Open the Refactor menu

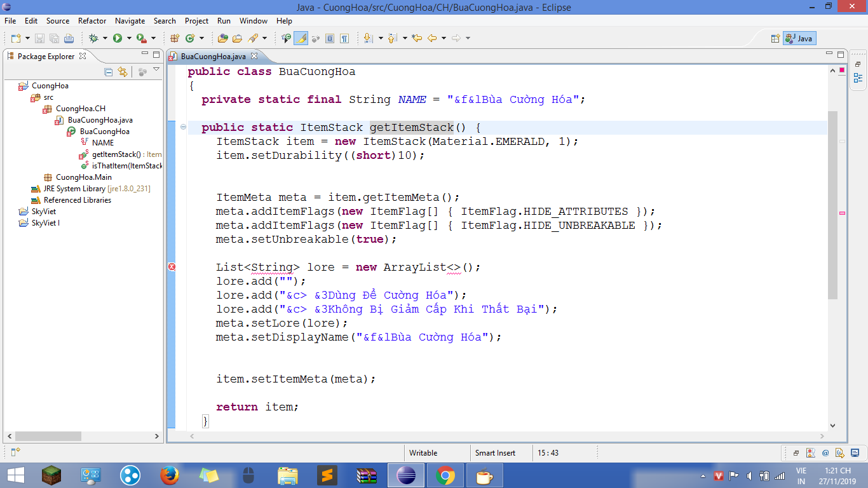pyautogui.click(x=92, y=21)
